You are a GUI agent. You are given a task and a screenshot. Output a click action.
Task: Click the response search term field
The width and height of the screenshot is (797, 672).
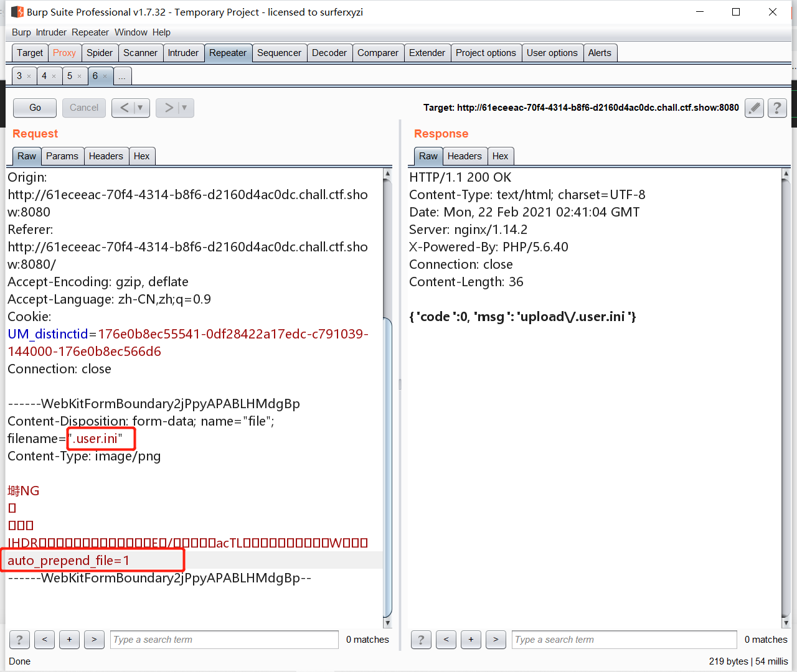[x=625, y=640]
